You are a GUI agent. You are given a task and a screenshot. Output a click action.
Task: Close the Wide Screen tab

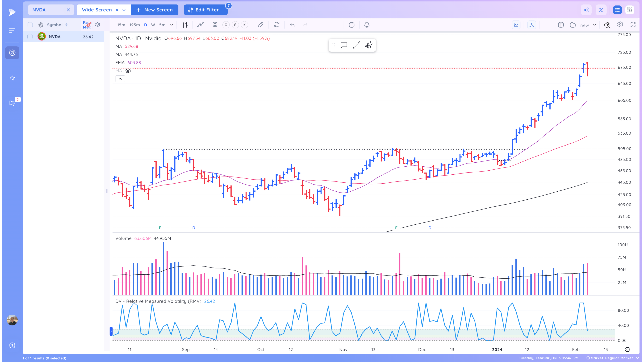117,10
